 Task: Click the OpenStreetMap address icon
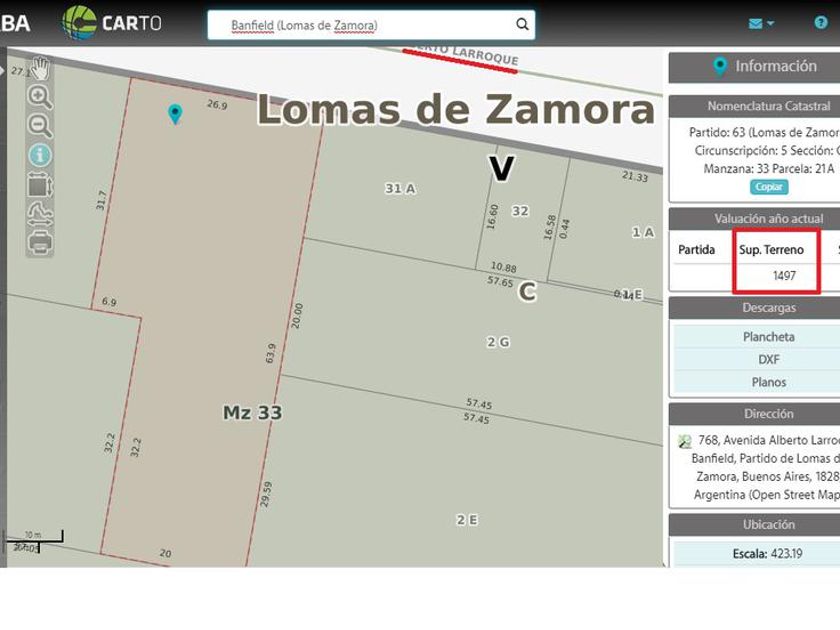(684, 441)
